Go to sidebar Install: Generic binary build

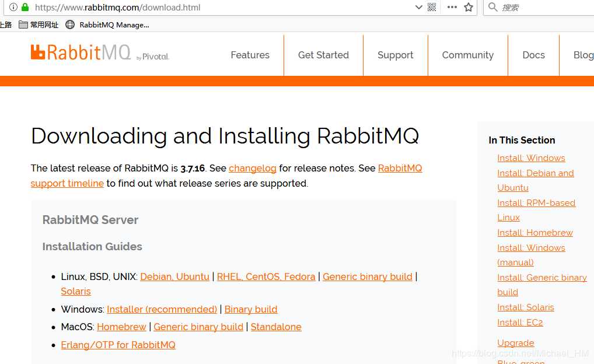click(542, 285)
